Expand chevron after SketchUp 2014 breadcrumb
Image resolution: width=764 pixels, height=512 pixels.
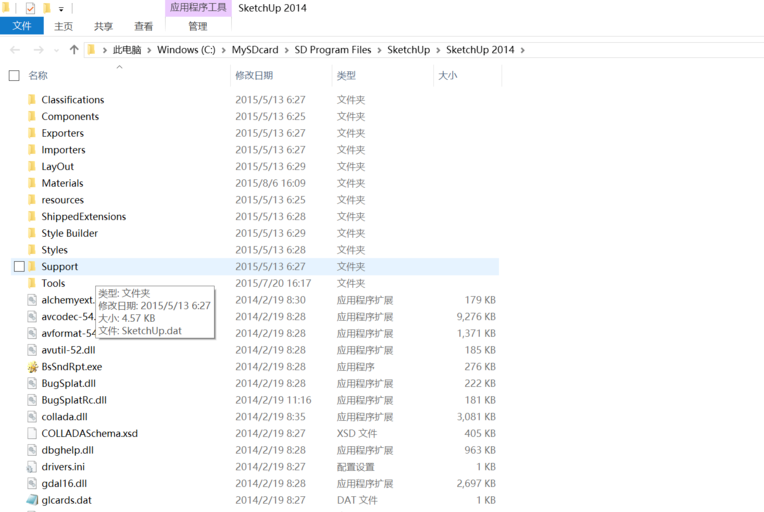(x=522, y=50)
